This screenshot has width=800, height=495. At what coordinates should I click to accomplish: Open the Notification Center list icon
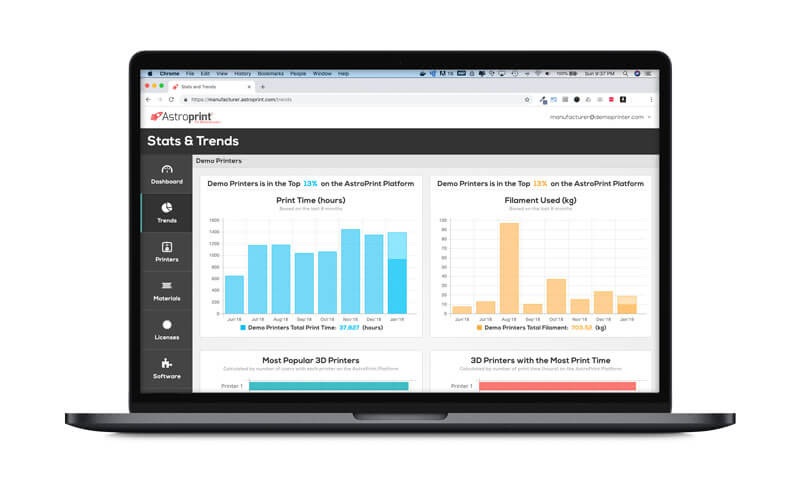648,73
